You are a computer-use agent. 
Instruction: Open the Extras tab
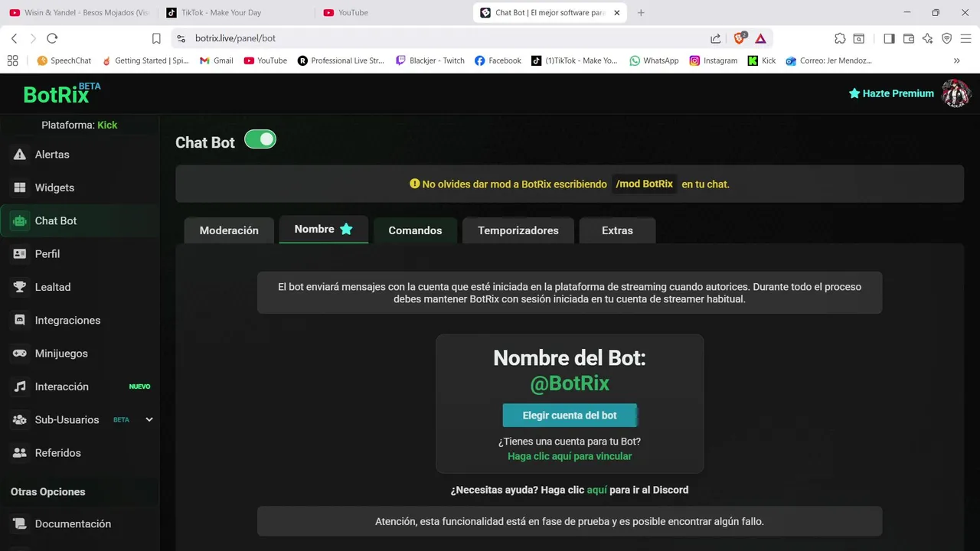click(x=617, y=230)
